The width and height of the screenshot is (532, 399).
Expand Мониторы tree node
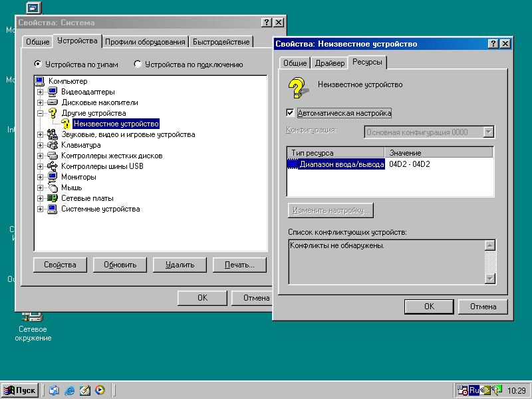[x=40, y=177]
